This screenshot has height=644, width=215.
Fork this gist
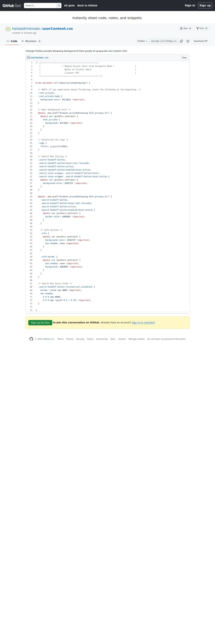coord(202,28)
